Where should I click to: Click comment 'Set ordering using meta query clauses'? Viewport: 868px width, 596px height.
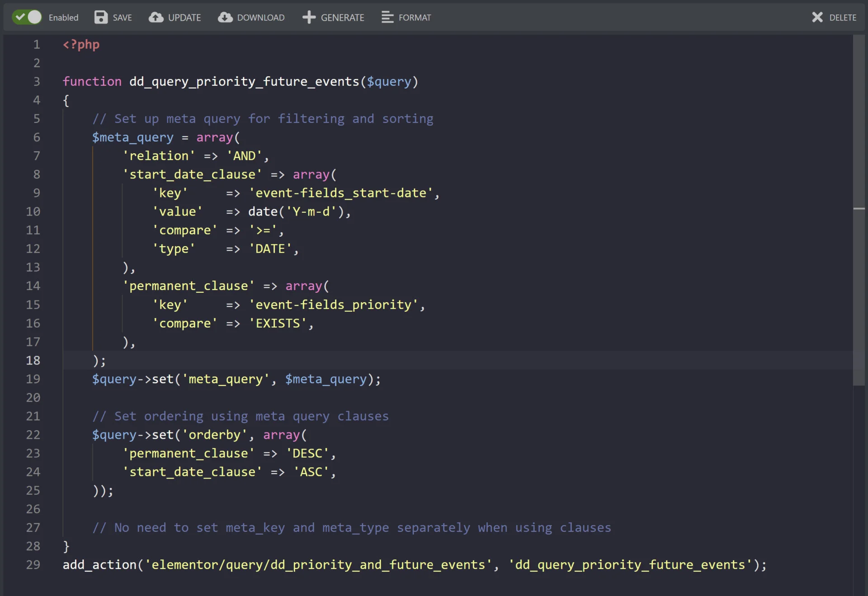point(241,416)
